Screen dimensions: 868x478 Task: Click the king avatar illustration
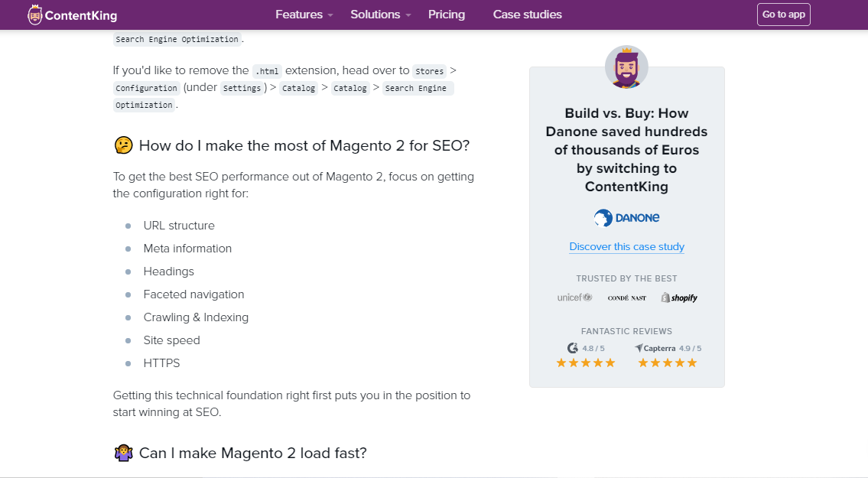pos(626,67)
